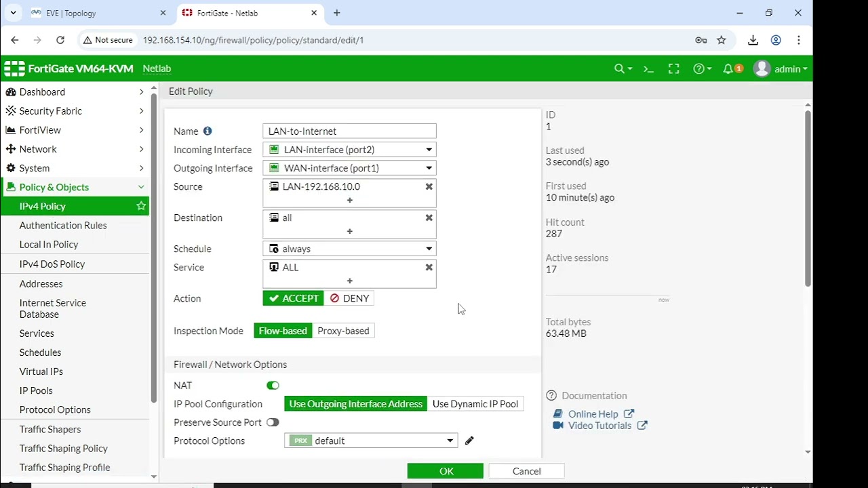This screenshot has height=488, width=868.
Task: Choose Use Dynamic IP Pool
Action: (x=475, y=404)
